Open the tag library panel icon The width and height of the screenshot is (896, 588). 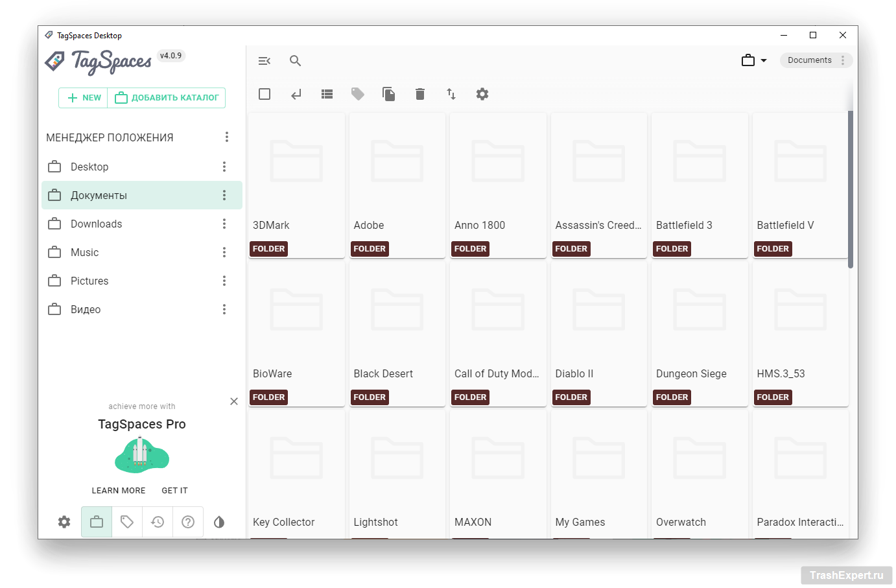pyautogui.click(x=127, y=522)
